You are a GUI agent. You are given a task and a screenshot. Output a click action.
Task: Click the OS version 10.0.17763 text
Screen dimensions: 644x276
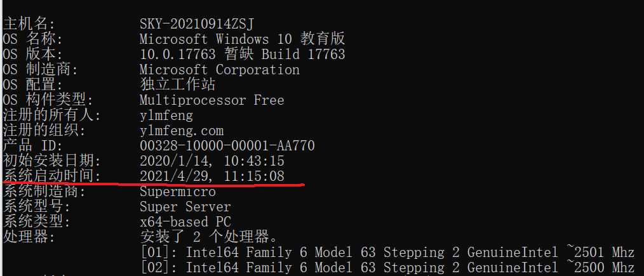177,55
